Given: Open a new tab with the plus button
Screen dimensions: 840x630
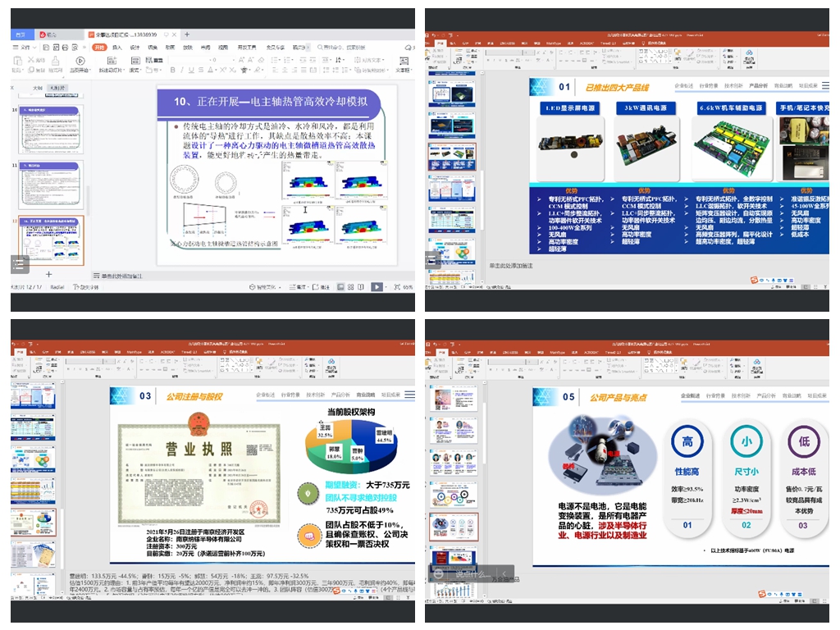Looking at the screenshot, I should click(x=187, y=34).
